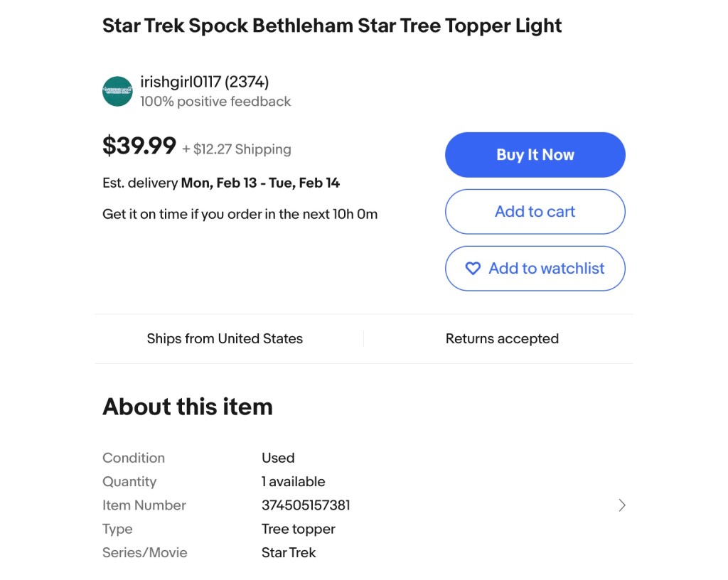Open seller irishgirl0117's profile

pyautogui.click(x=204, y=82)
